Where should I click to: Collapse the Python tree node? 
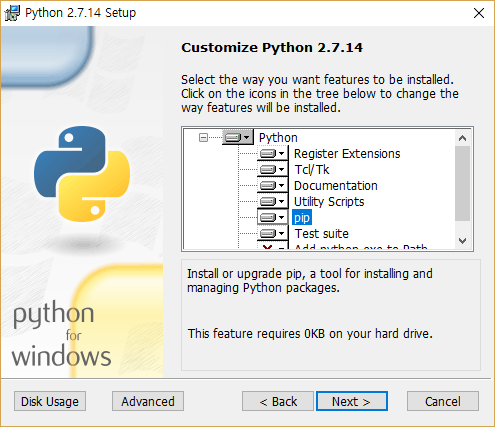point(203,137)
